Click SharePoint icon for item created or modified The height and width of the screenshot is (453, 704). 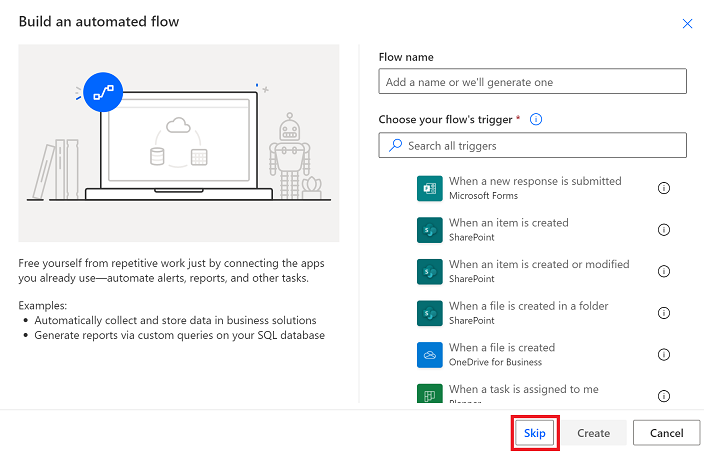pos(430,272)
